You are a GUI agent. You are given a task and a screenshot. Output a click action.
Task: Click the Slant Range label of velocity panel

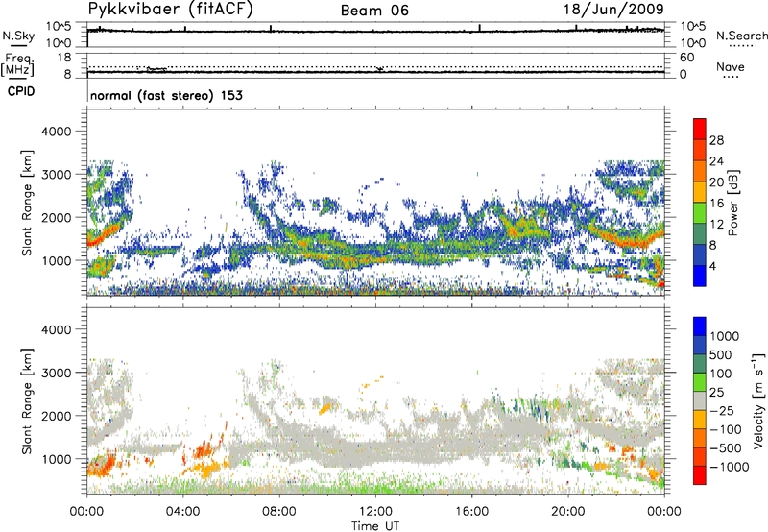tap(27, 401)
